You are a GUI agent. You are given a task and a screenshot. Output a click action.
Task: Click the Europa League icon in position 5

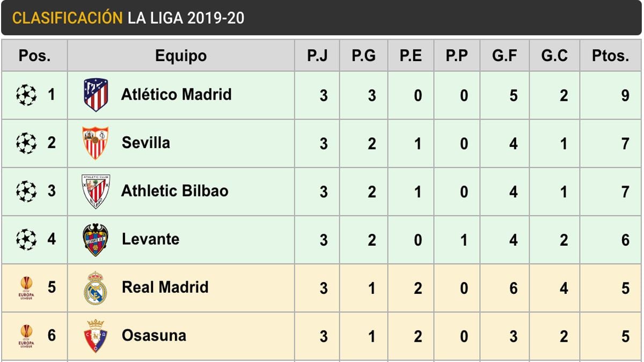[x=26, y=288]
